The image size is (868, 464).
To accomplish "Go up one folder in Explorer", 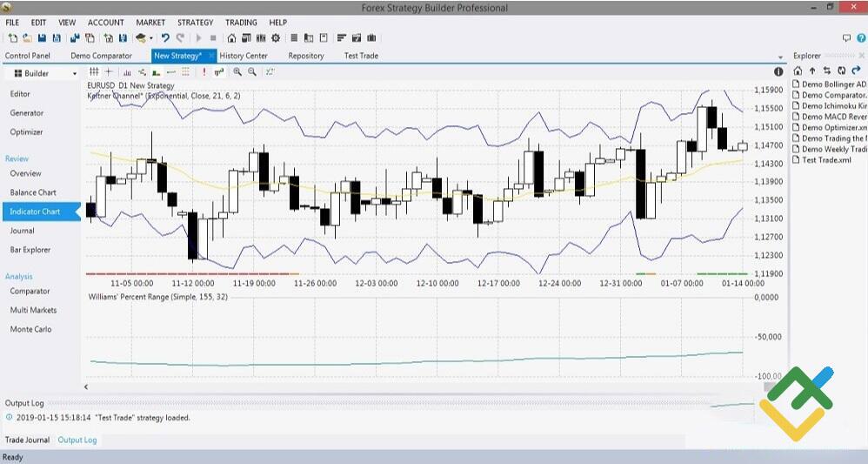I will coord(812,71).
